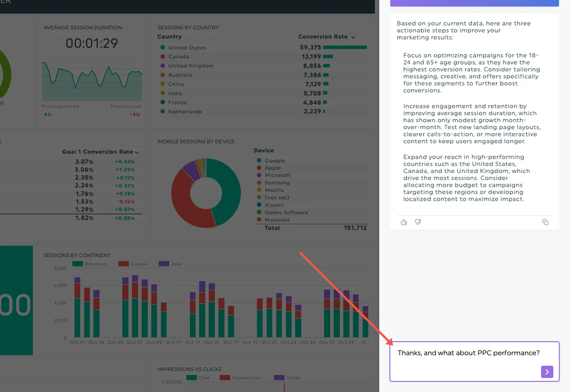Screen dimensions: 570x392
Task: Click the thumbs down feedback icon
Action: click(x=418, y=222)
